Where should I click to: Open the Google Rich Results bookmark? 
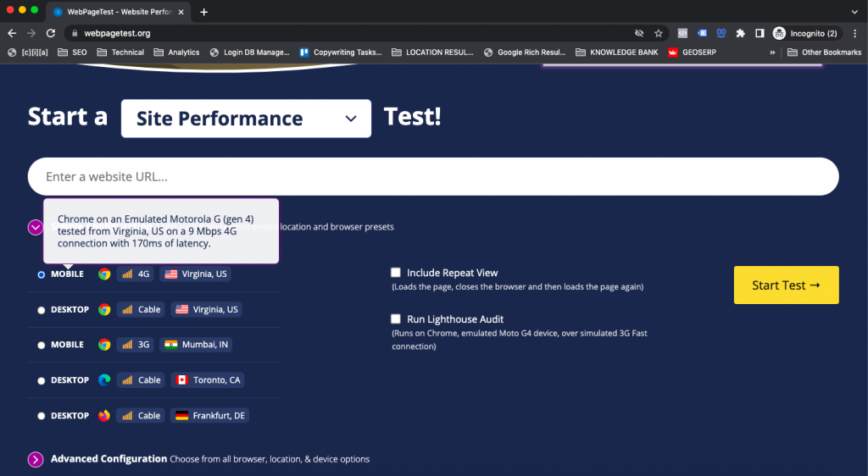[x=524, y=53]
